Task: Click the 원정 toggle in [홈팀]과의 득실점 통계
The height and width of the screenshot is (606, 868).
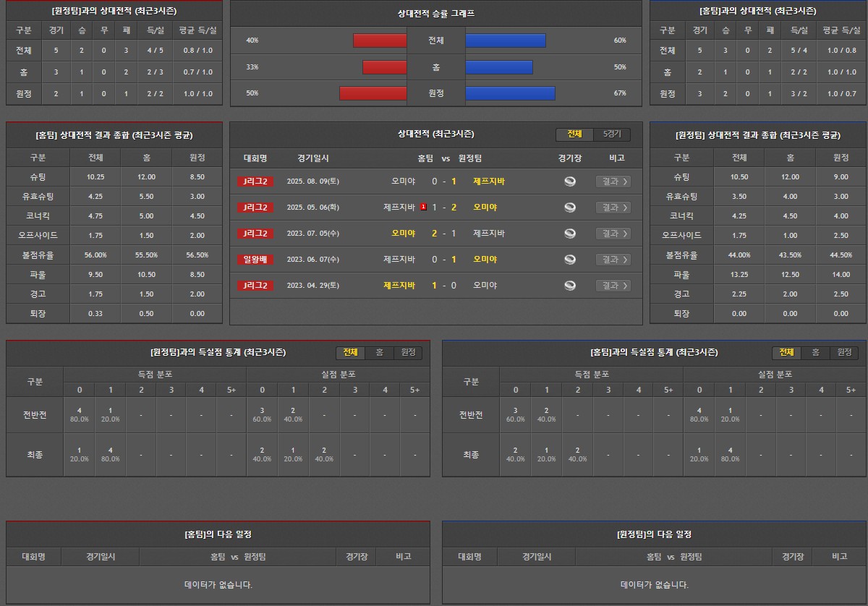Action: (844, 352)
